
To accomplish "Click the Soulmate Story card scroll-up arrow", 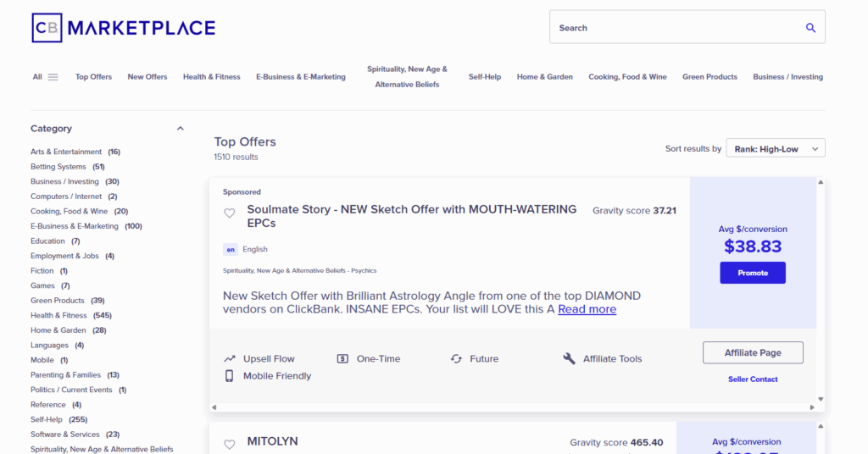I will (821, 182).
